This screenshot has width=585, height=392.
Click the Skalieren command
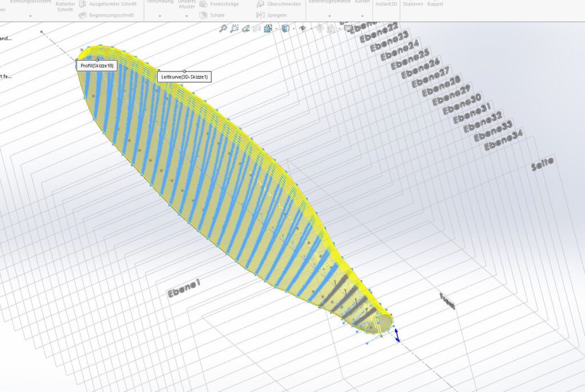[x=412, y=4]
